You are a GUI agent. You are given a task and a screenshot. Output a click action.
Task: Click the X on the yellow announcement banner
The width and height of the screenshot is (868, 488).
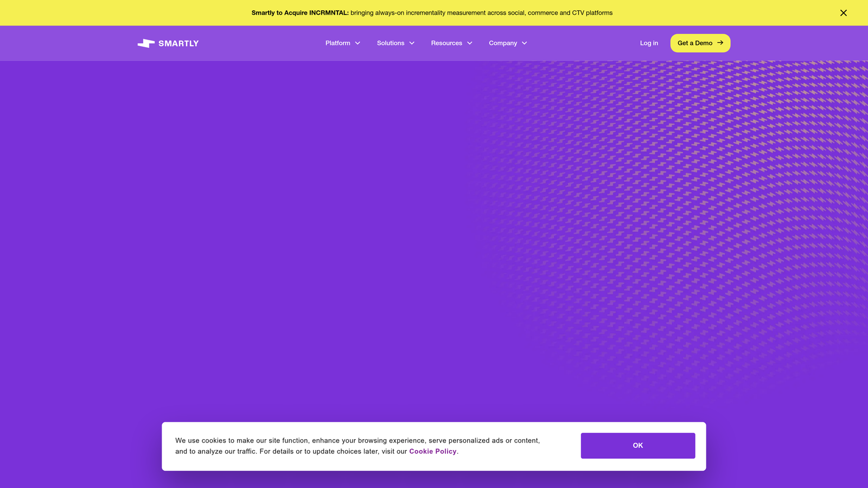click(x=844, y=12)
